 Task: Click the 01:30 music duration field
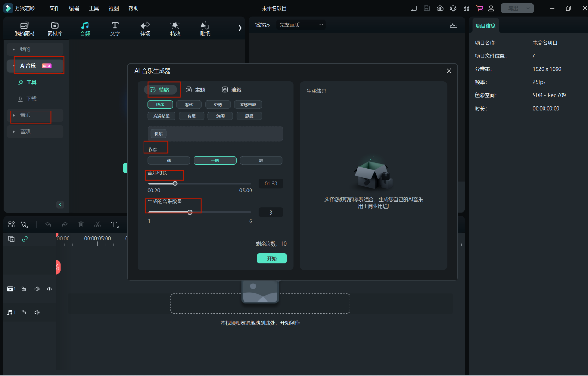(x=271, y=184)
